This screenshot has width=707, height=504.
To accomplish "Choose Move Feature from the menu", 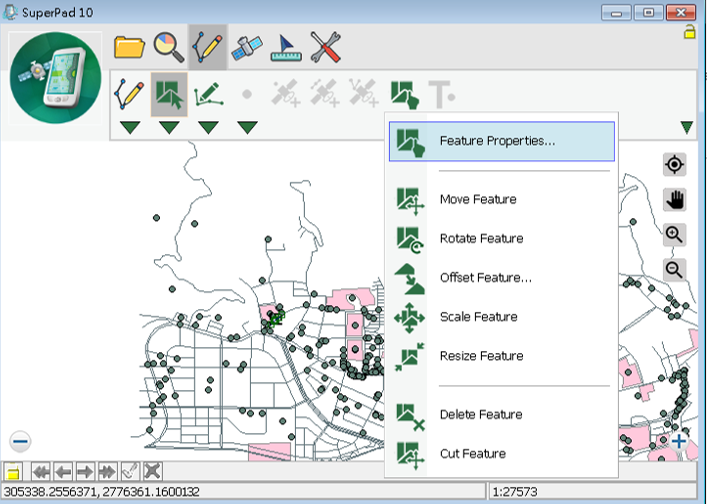I will (502, 199).
